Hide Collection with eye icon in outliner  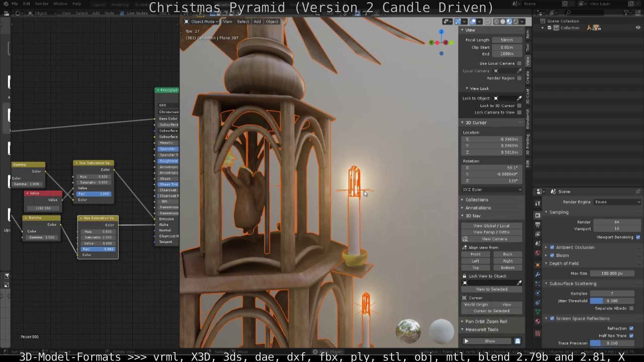click(x=638, y=28)
